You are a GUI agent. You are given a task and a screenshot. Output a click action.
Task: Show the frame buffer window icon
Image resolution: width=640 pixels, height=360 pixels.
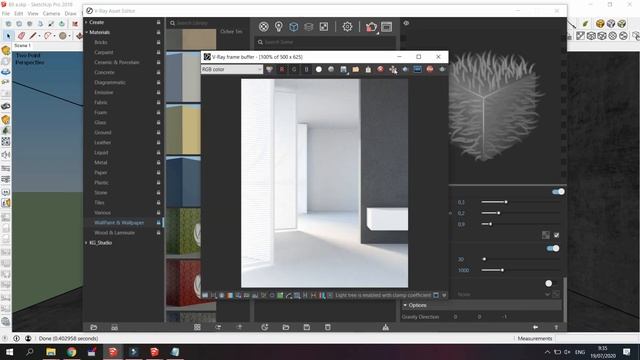click(x=386, y=27)
